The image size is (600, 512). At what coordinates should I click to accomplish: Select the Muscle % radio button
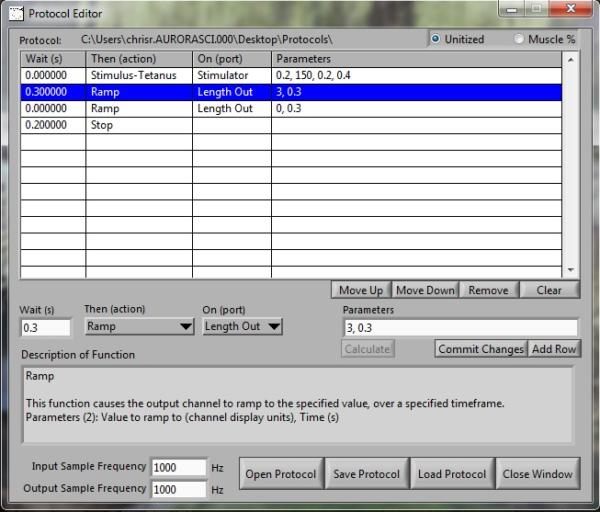pos(519,39)
